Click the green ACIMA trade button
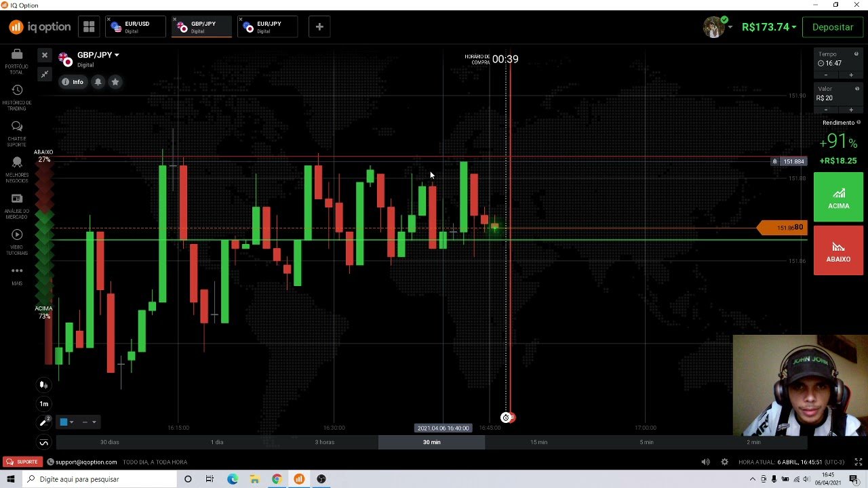The width and height of the screenshot is (868, 488). (x=838, y=197)
